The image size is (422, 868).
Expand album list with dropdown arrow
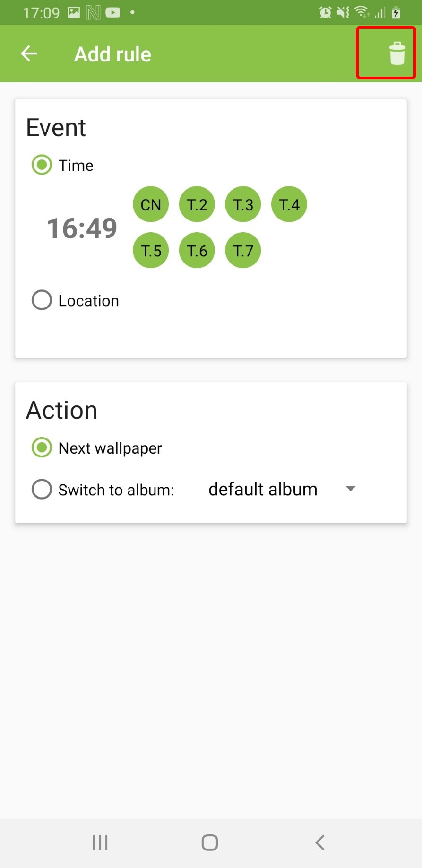350,489
